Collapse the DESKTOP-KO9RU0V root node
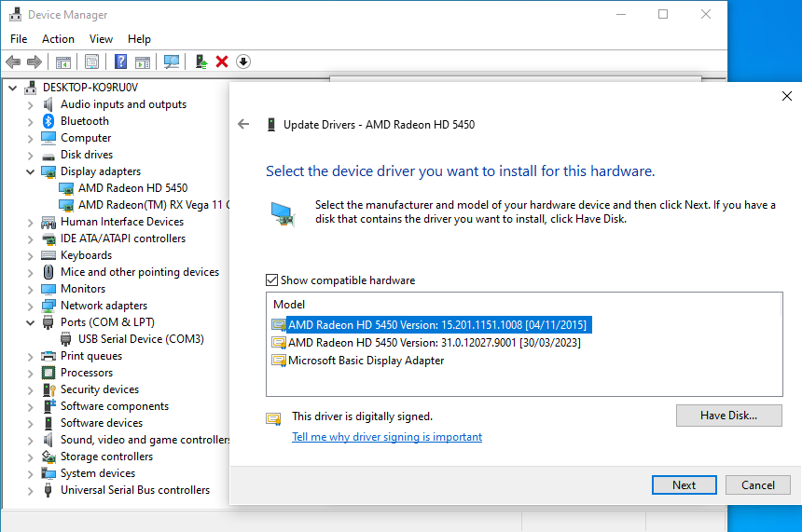The image size is (802, 532). coord(12,88)
